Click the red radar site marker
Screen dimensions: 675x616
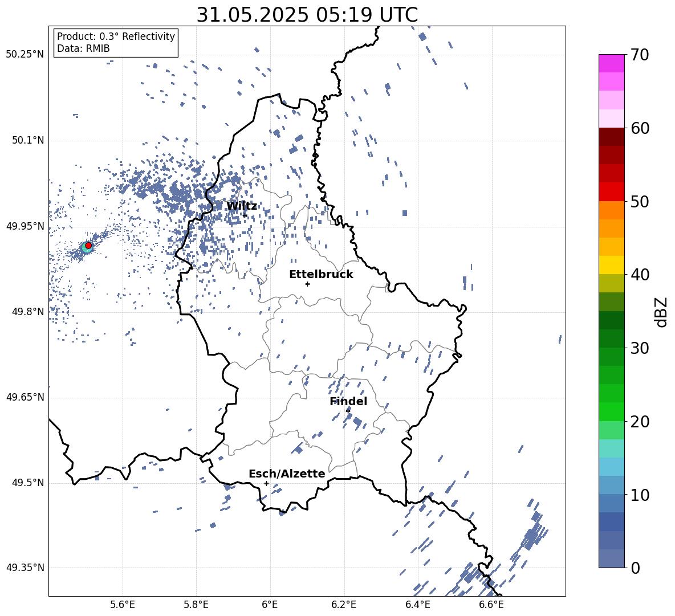[88, 246]
